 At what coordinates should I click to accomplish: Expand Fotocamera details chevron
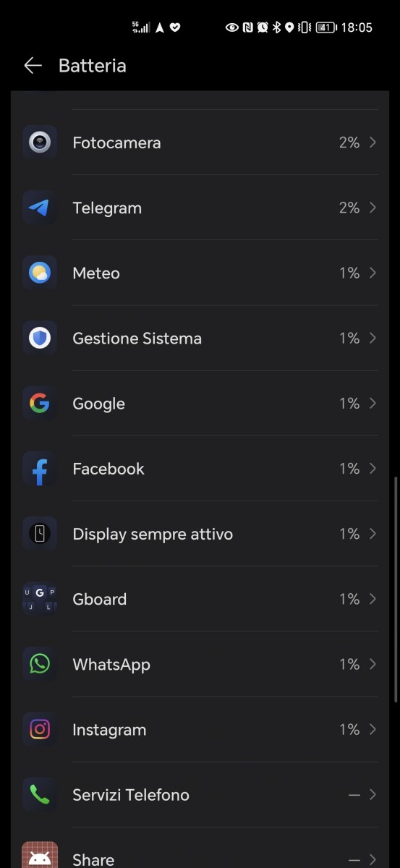click(373, 142)
